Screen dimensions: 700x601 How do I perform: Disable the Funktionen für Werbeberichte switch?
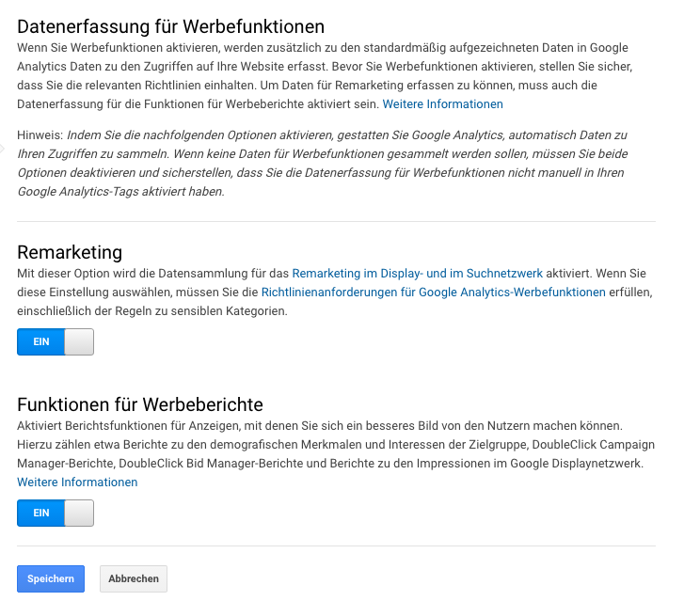tap(56, 514)
